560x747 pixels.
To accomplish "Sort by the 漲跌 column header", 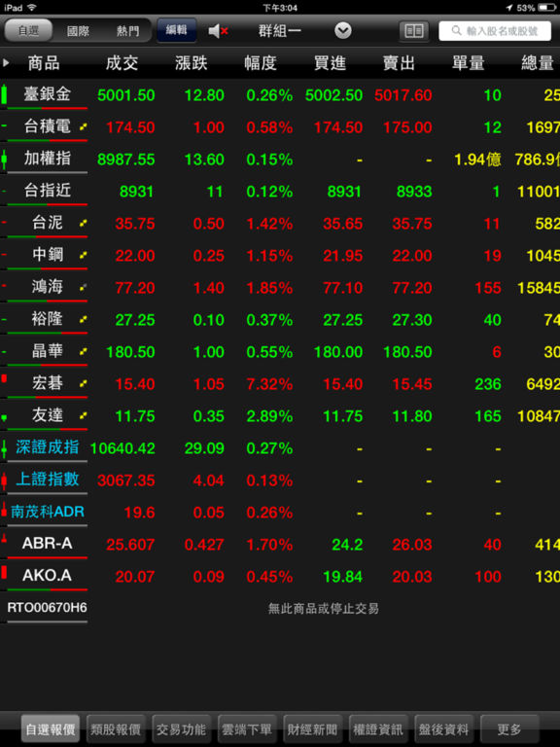I will coord(191,63).
